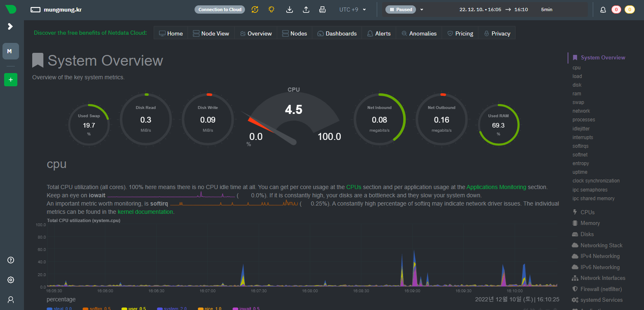Select System Overview in right menu

pyautogui.click(x=603, y=57)
